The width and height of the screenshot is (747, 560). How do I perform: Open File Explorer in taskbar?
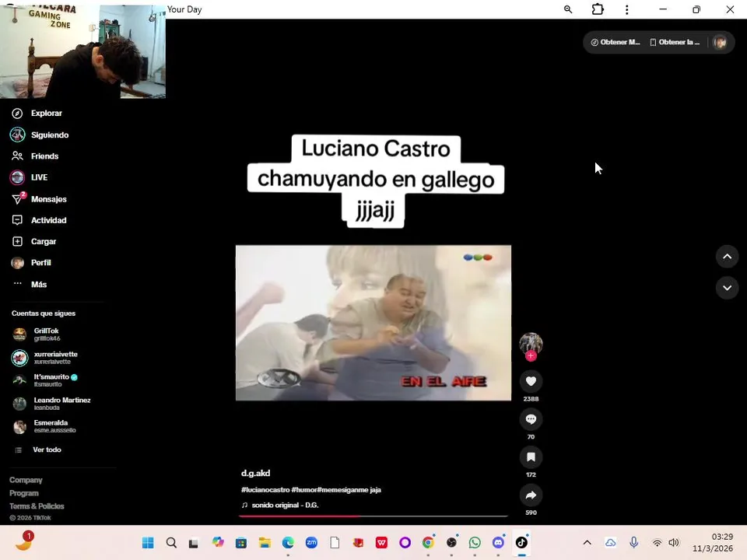tap(265, 542)
